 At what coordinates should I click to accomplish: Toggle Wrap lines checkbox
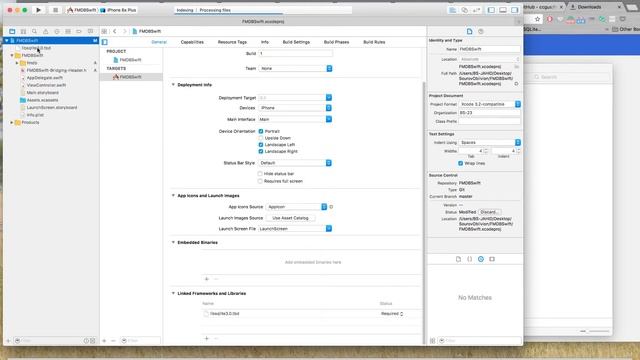[460, 163]
